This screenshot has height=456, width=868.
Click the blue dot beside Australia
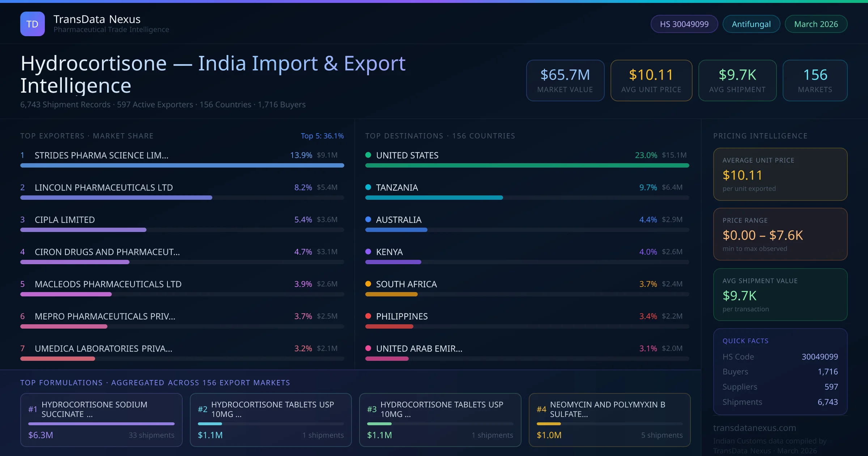click(368, 220)
